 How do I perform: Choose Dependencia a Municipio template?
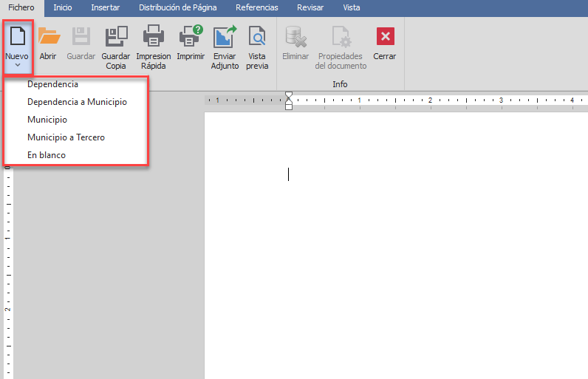click(76, 102)
